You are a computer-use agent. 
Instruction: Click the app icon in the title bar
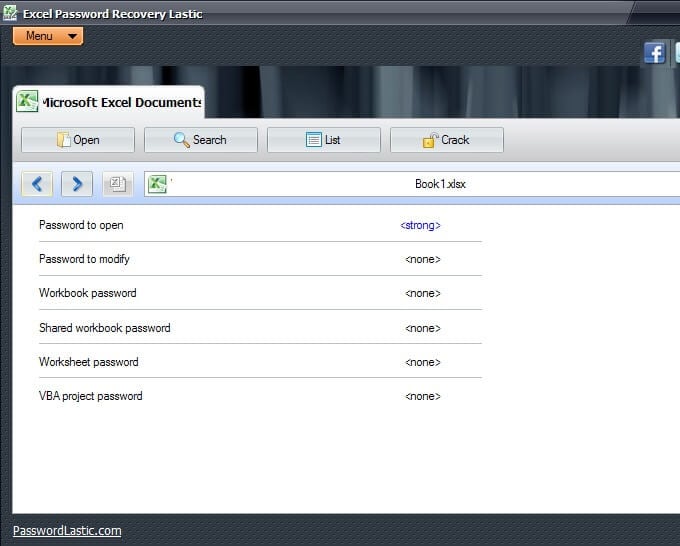(10, 13)
